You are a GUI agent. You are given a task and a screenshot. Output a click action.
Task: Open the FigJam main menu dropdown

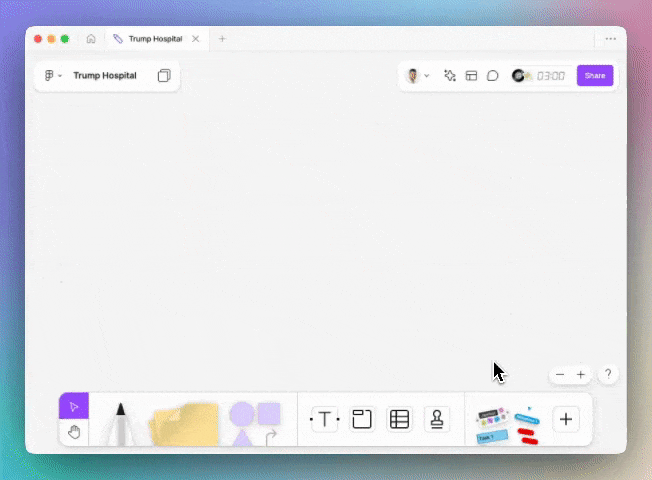[53, 76]
